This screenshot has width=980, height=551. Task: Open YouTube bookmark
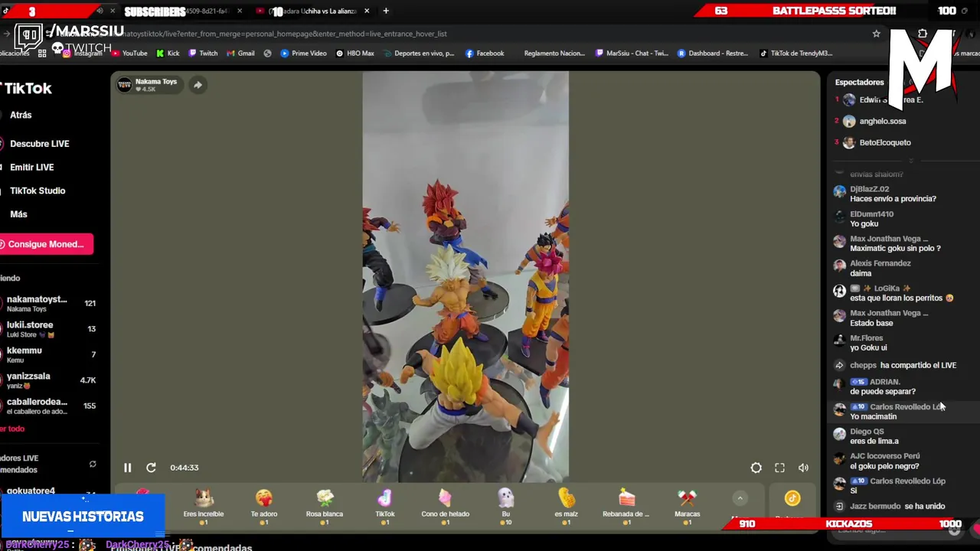(129, 54)
